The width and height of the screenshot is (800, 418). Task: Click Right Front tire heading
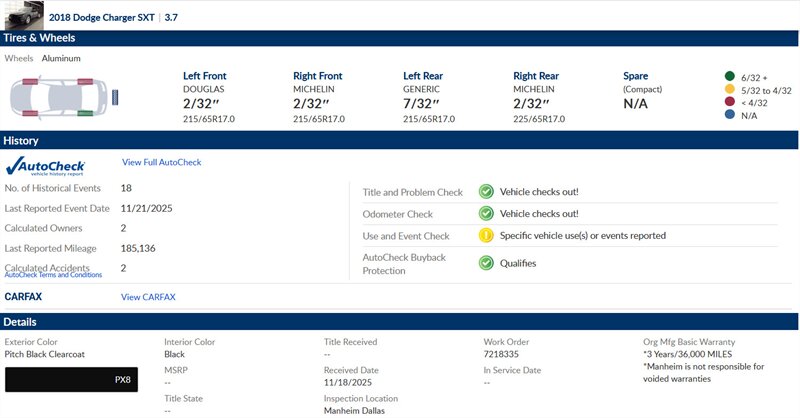coord(318,76)
